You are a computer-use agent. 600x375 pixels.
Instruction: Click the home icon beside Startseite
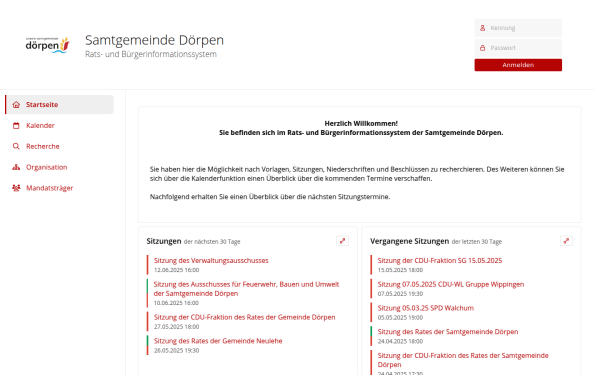click(16, 104)
